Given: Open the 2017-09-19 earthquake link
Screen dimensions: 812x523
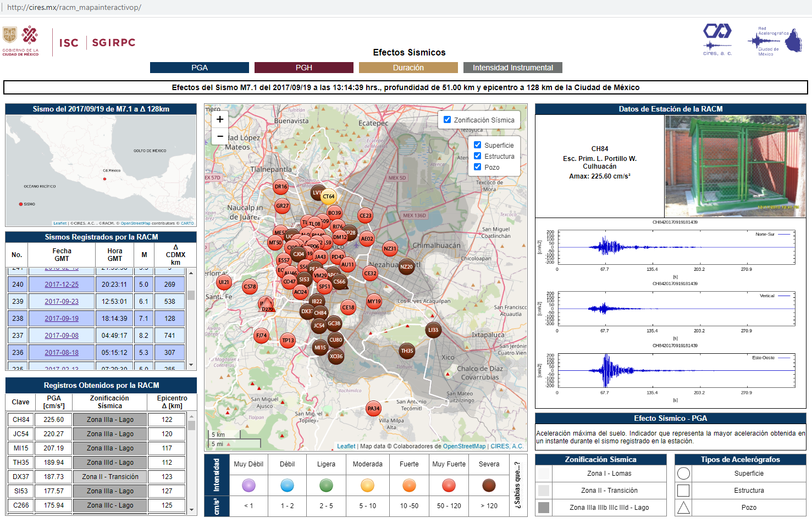Looking at the screenshot, I should click(x=62, y=319).
